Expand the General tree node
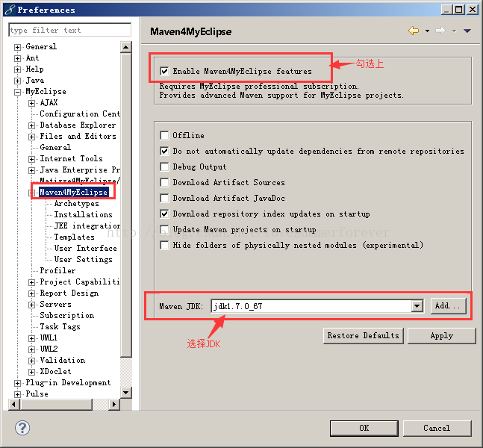The height and width of the screenshot is (448, 483). pyautogui.click(x=18, y=47)
